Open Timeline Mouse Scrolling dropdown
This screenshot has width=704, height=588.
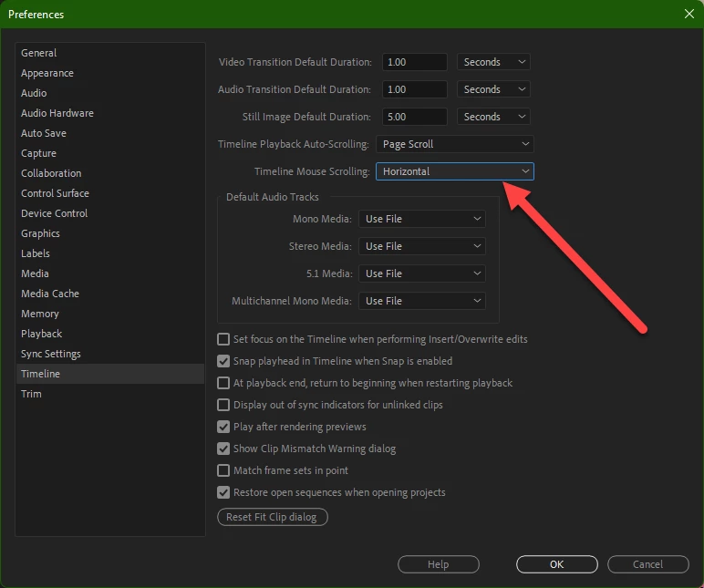coord(455,171)
